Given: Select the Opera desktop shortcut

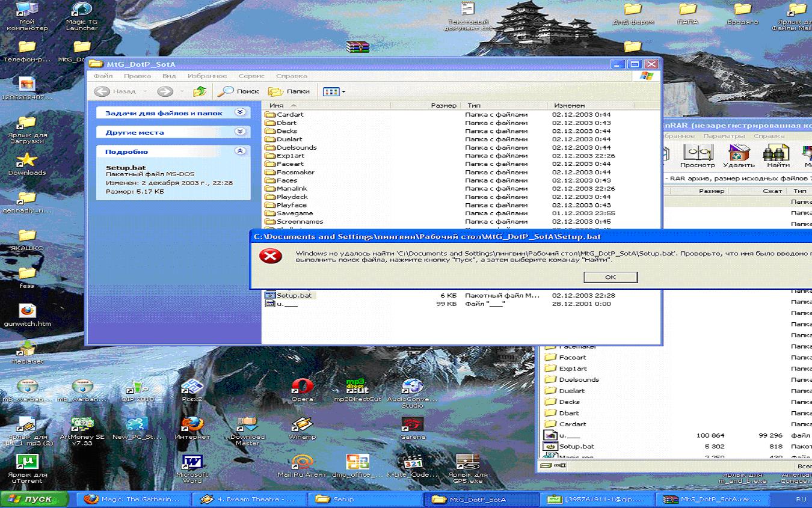Looking at the screenshot, I should pos(303,390).
